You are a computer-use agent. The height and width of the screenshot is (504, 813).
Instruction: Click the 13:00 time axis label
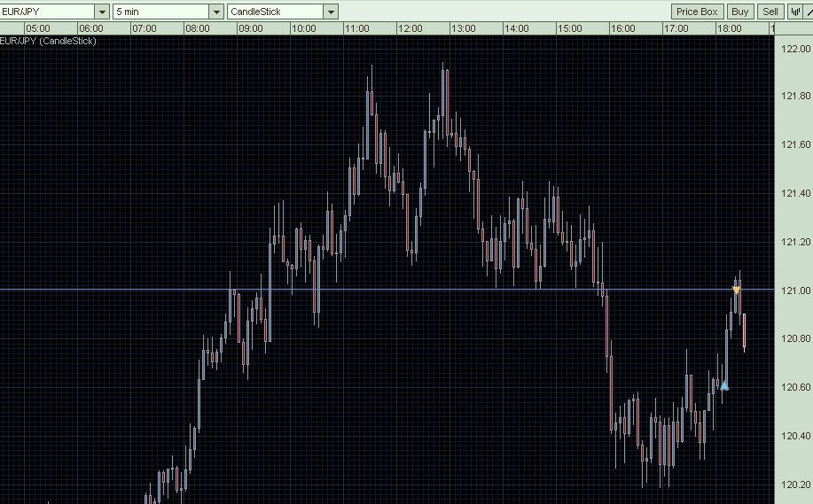463,28
